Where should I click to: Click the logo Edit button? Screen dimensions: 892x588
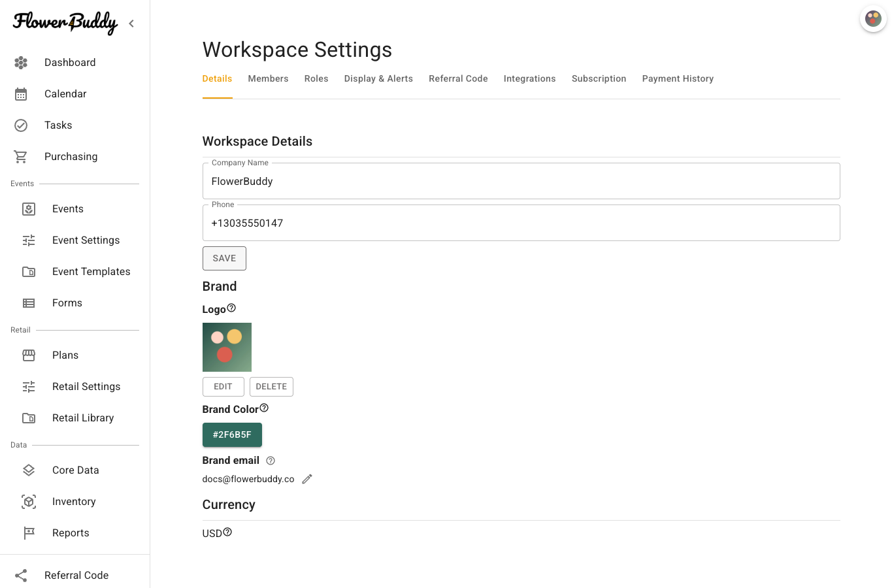[223, 387]
